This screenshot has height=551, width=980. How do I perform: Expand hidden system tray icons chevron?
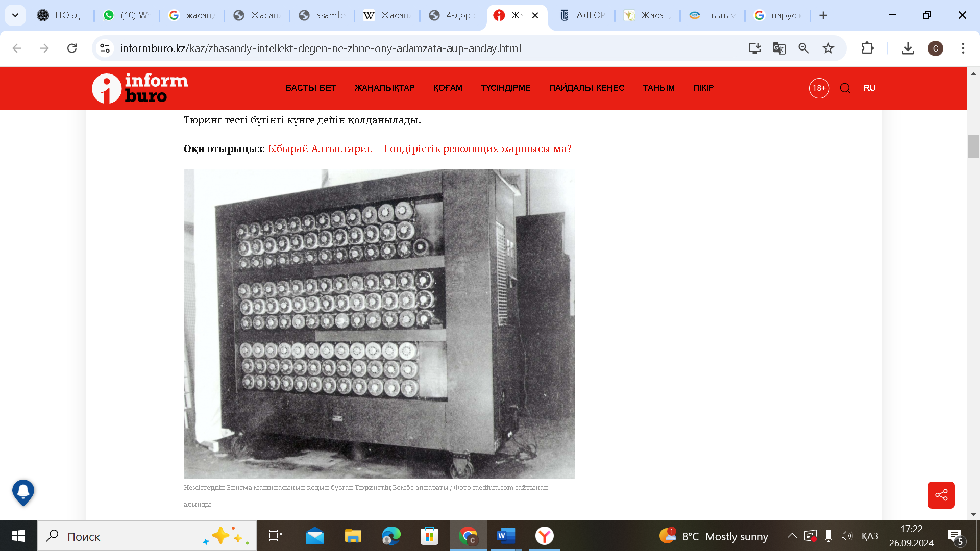(x=792, y=536)
